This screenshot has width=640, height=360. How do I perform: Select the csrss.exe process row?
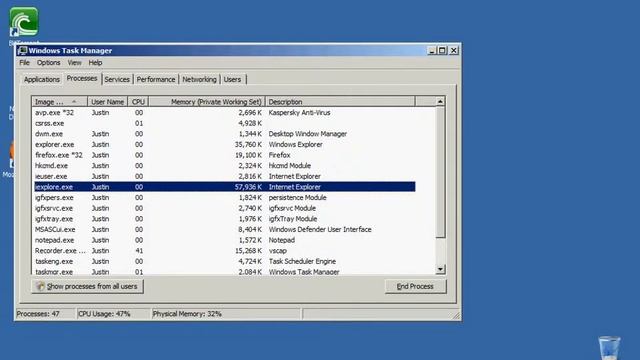[x=224, y=123]
